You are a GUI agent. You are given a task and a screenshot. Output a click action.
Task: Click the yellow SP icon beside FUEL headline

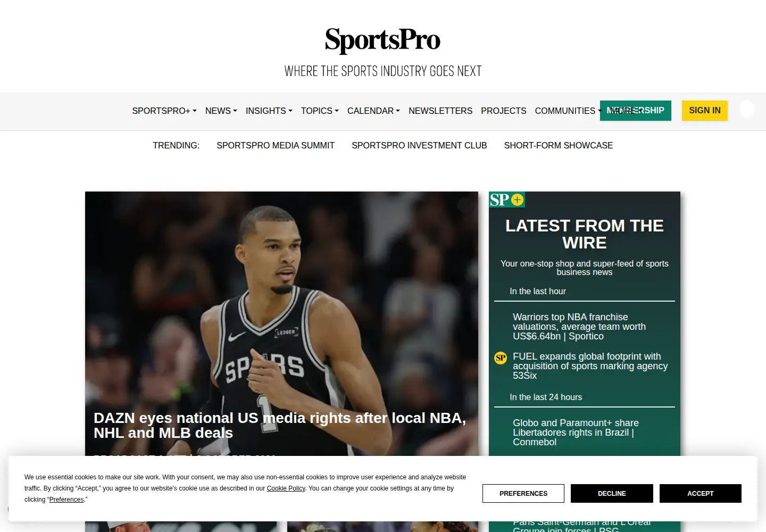click(501, 358)
